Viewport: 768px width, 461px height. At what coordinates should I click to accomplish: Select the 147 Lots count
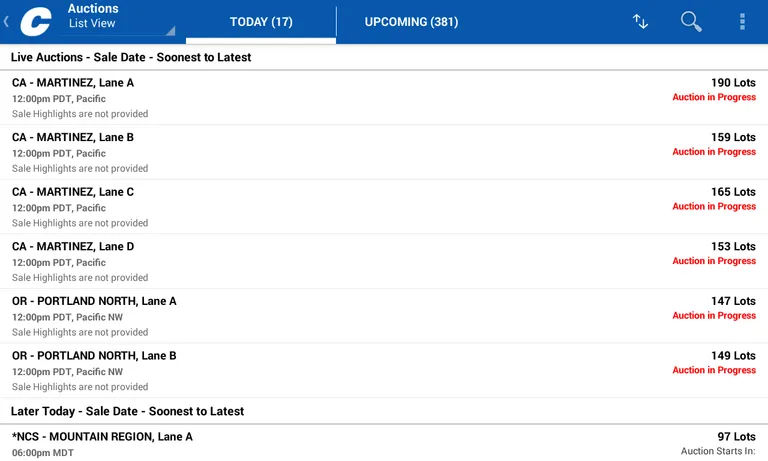coord(733,301)
